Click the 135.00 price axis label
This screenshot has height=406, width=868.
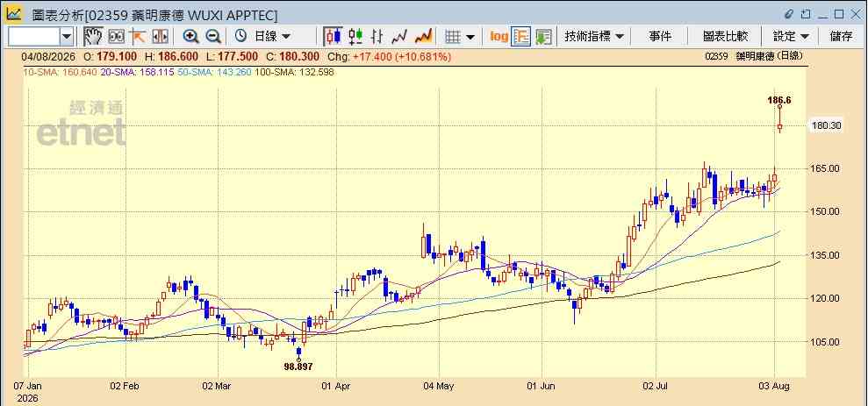(x=826, y=255)
